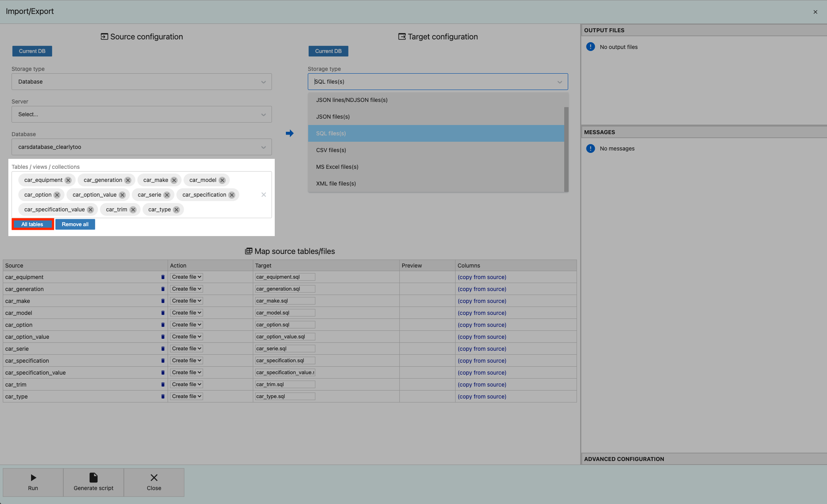This screenshot has height=504, width=827.
Task: Pick JSON lines/NDJSON files(s) option
Action: point(352,100)
